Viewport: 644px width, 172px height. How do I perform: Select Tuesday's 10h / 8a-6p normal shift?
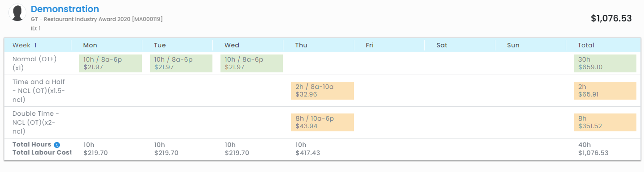[181, 63]
